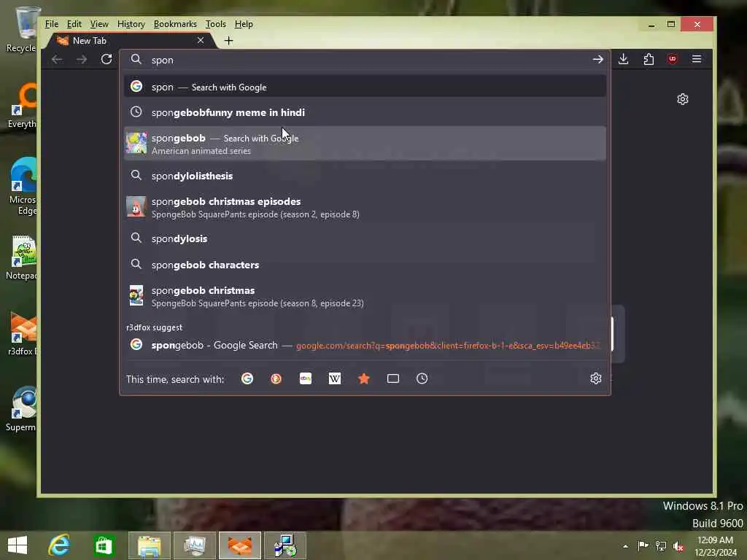747x560 pixels.
Task: Open the hamburger application menu
Action: point(697,59)
